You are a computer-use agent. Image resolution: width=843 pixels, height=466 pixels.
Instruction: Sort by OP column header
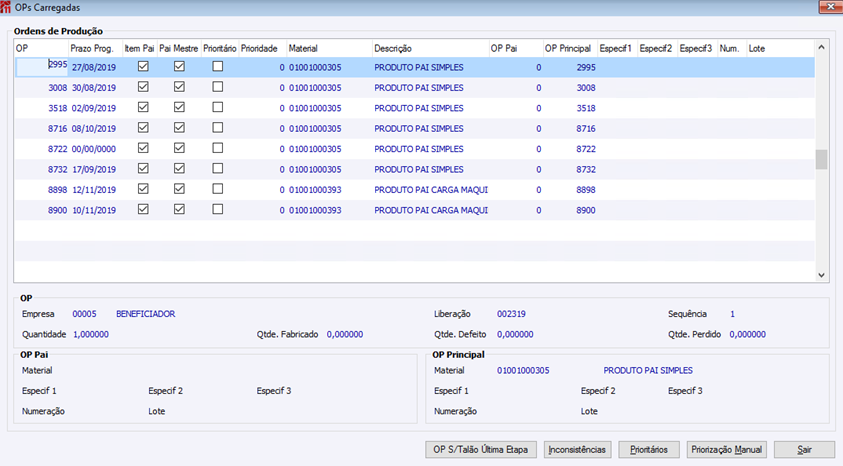pos(41,48)
